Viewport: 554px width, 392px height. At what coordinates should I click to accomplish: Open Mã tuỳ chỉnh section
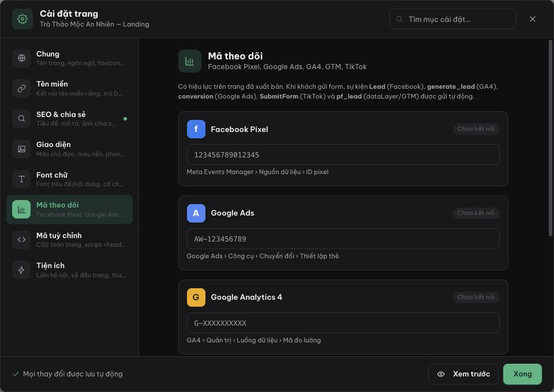70,240
